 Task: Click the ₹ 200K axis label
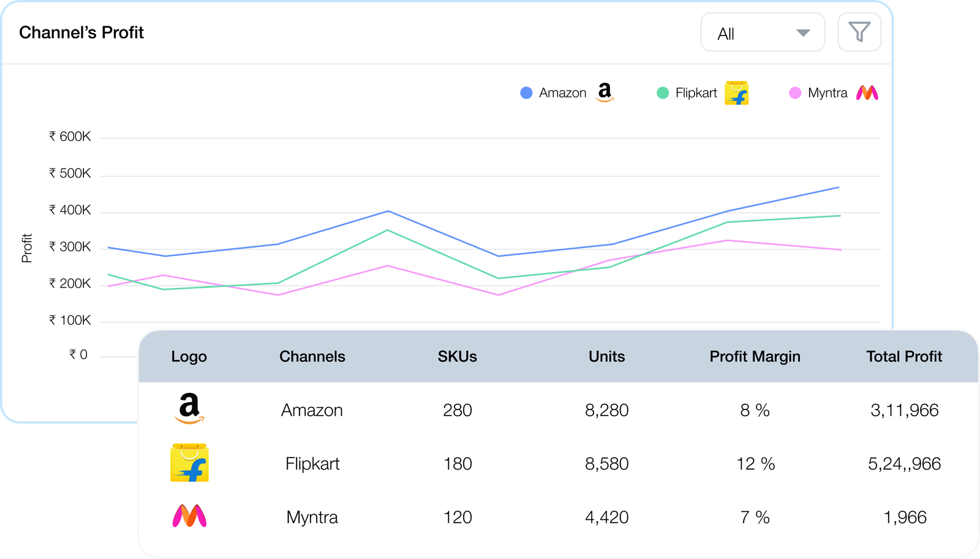(70, 283)
